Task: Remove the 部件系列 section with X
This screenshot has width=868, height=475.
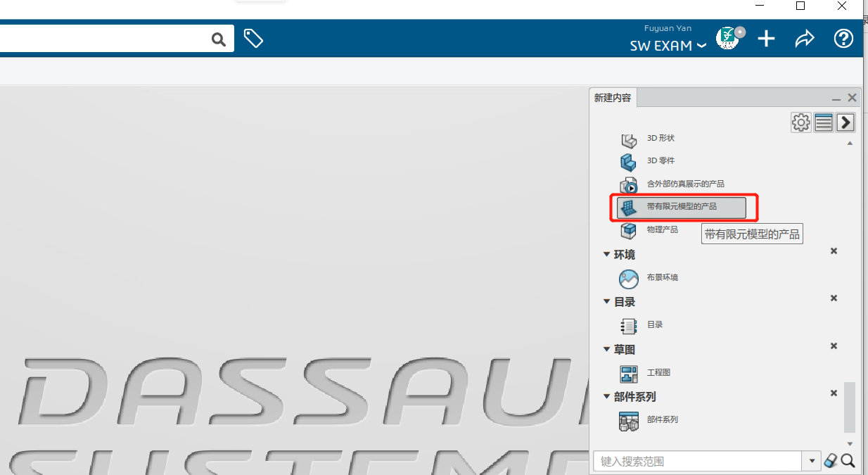Action: tap(834, 393)
